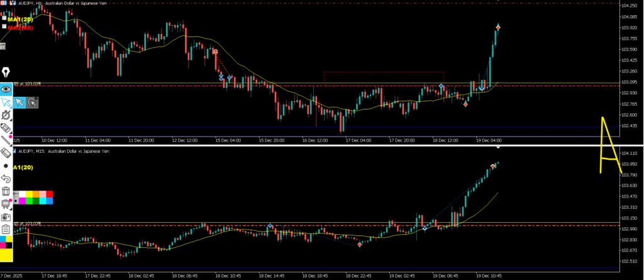The image size is (644, 280).
Task: Expand the whiteboard screen tool options
Action: point(6,204)
